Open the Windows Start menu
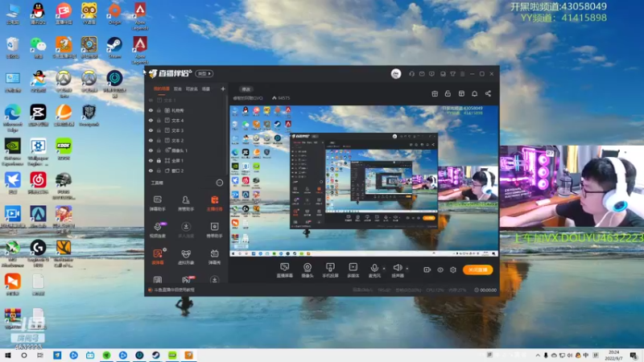Viewport: 644px width, 362px height. (x=8, y=355)
